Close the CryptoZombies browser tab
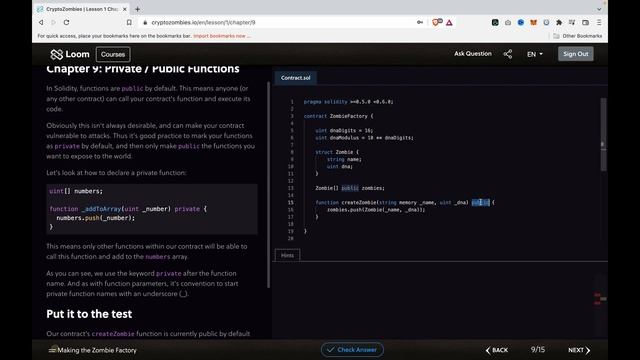640x360 pixels. point(125,9)
